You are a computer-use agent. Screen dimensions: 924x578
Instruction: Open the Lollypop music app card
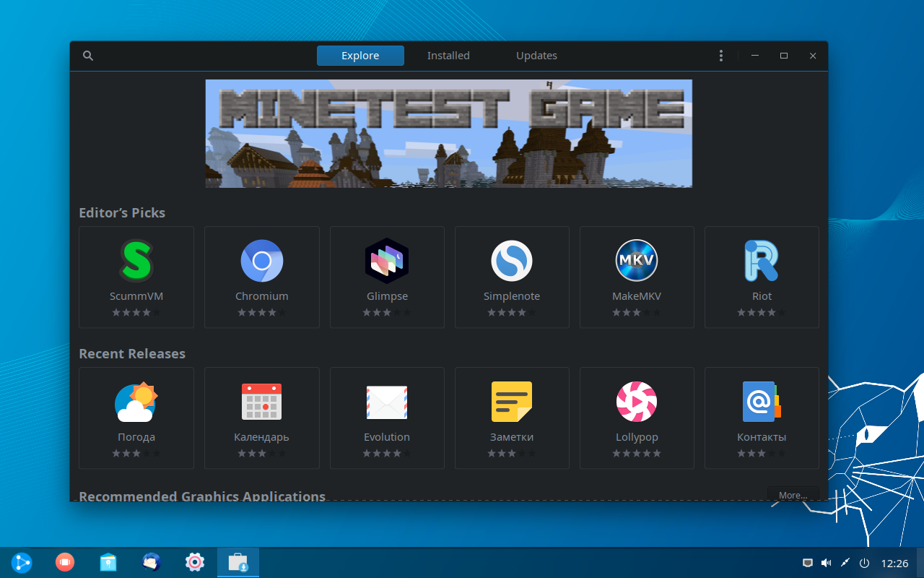tap(637, 418)
